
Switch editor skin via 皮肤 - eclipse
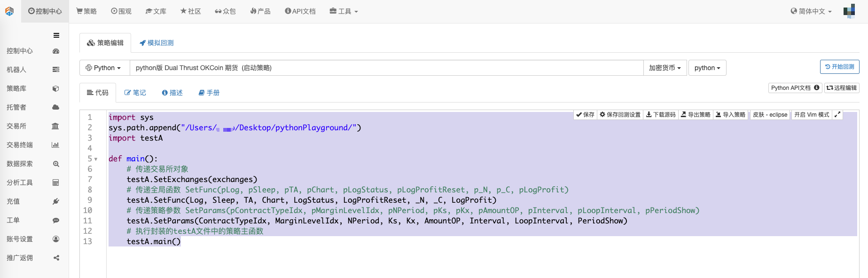point(770,115)
